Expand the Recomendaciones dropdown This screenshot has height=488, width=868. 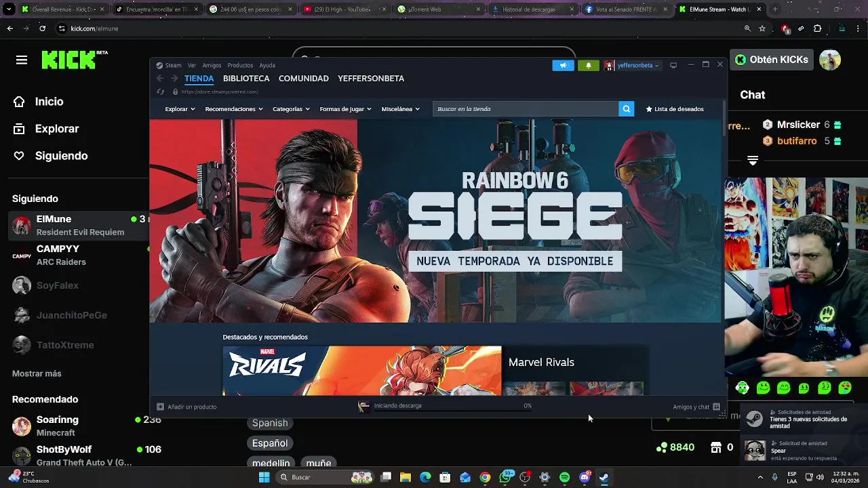tap(234, 109)
